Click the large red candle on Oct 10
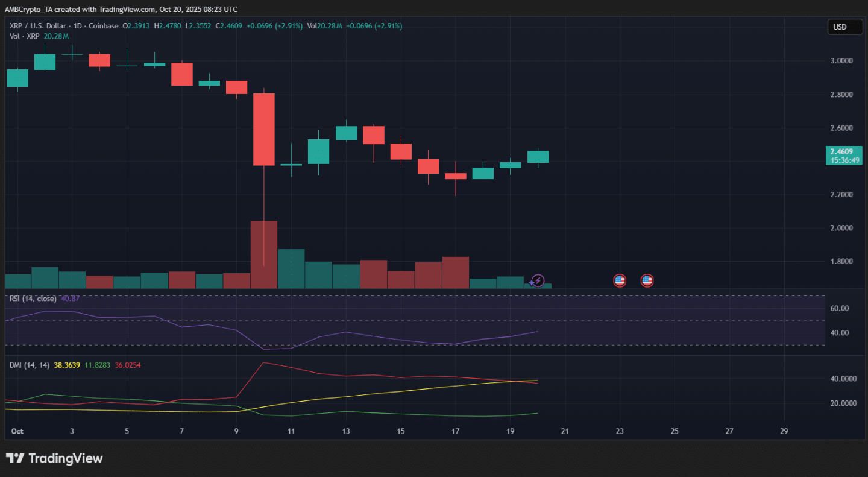 [264, 130]
